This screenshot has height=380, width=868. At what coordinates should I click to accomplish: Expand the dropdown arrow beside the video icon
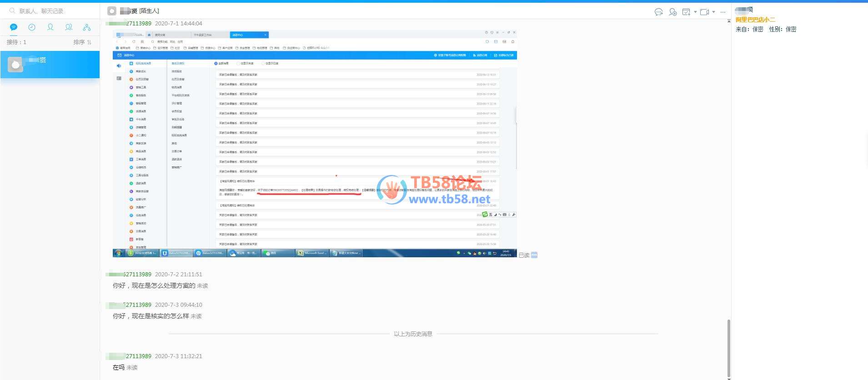pos(713,12)
